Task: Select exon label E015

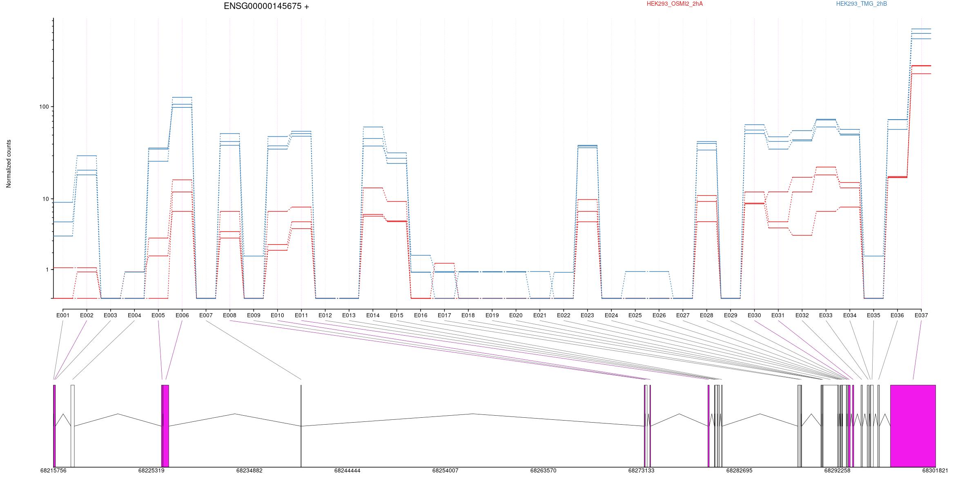Action: pos(396,315)
